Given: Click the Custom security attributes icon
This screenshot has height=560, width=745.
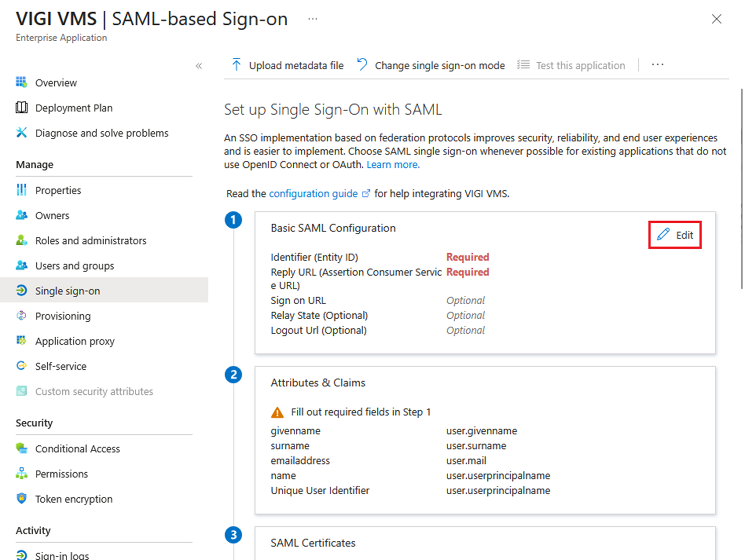Looking at the screenshot, I should [21, 391].
